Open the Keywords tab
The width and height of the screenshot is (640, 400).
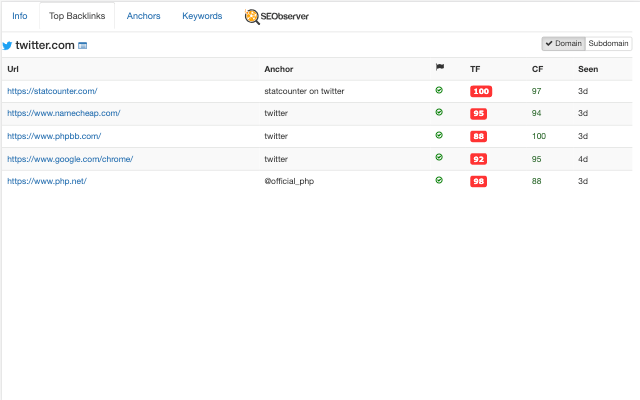(x=202, y=16)
